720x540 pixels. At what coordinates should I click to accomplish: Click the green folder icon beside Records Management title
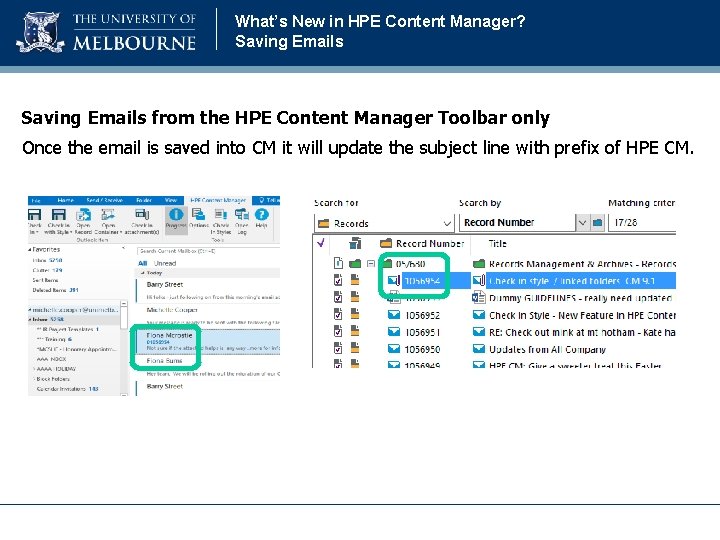point(479,264)
